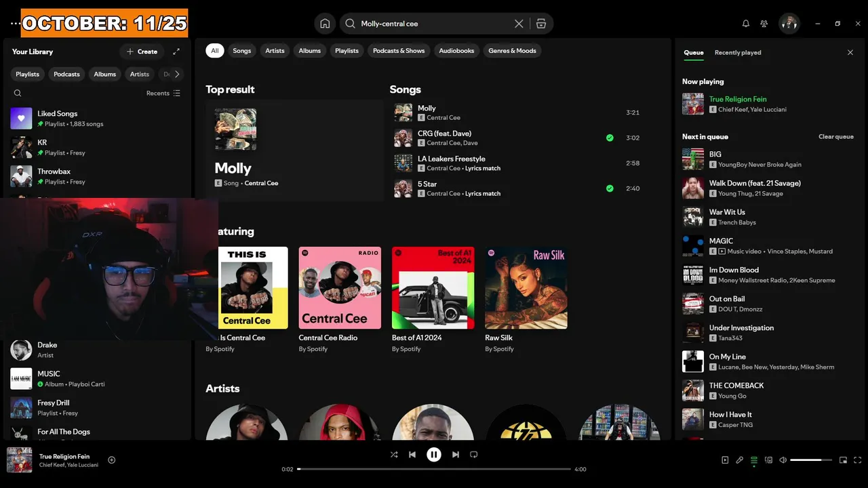
Task: Mute the volume speaker icon
Action: pyautogui.click(x=783, y=460)
